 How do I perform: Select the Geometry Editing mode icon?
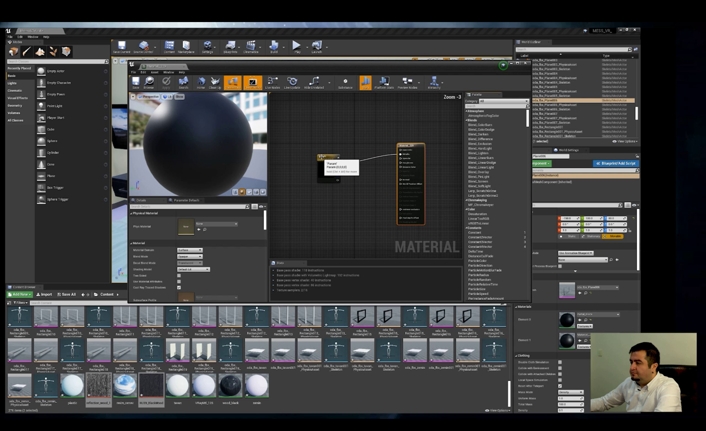click(x=66, y=52)
